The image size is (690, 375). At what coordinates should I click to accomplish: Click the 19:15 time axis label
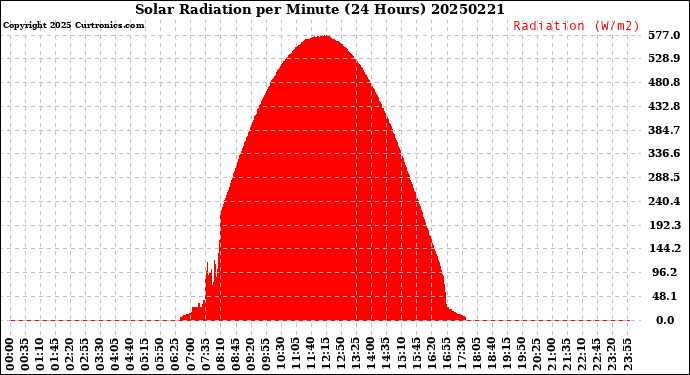click(x=506, y=355)
